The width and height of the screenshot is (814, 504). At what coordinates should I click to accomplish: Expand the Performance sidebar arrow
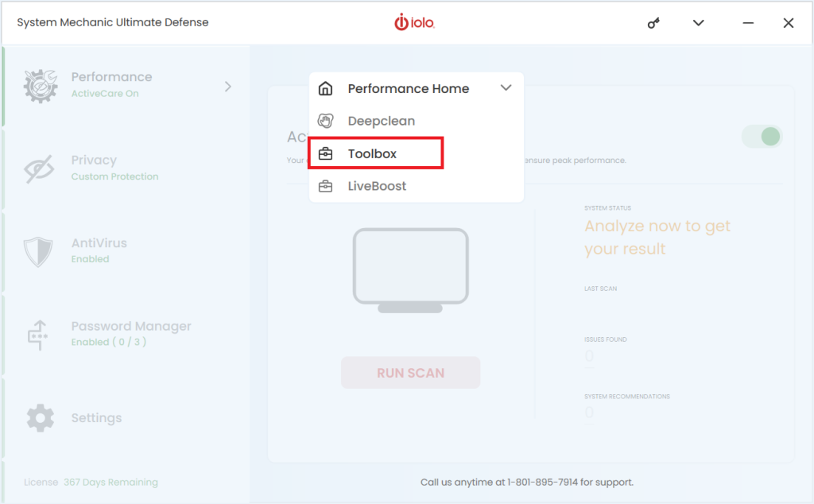(229, 85)
